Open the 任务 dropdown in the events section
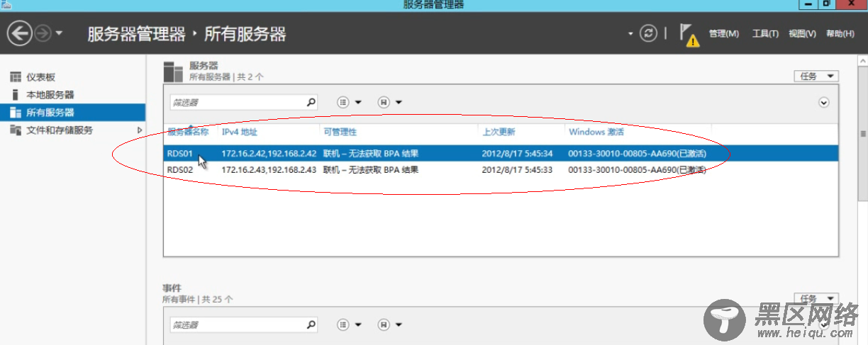Image resolution: width=868 pixels, height=345 pixels. click(x=816, y=299)
